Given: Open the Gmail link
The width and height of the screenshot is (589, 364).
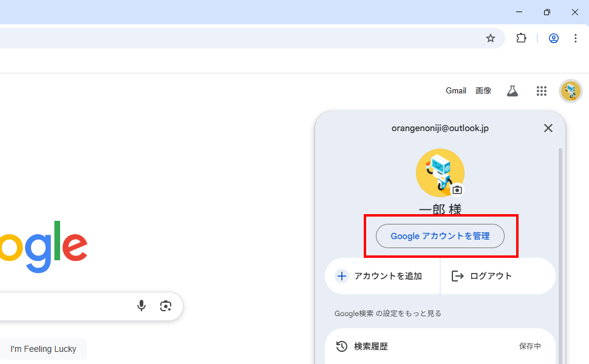Looking at the screenshot, I should pos(455,91).
